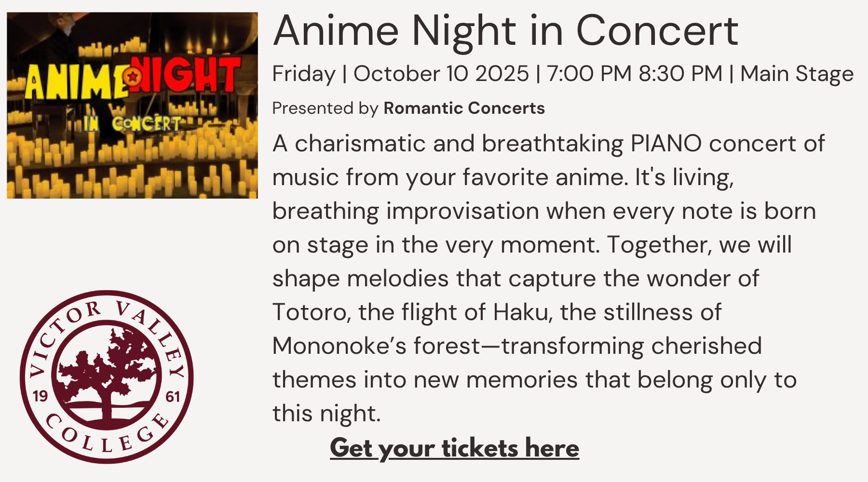Select the "Anime Night in Concert" heading
The width and height of the screenshot is (868, 482).
pos(505,31)
